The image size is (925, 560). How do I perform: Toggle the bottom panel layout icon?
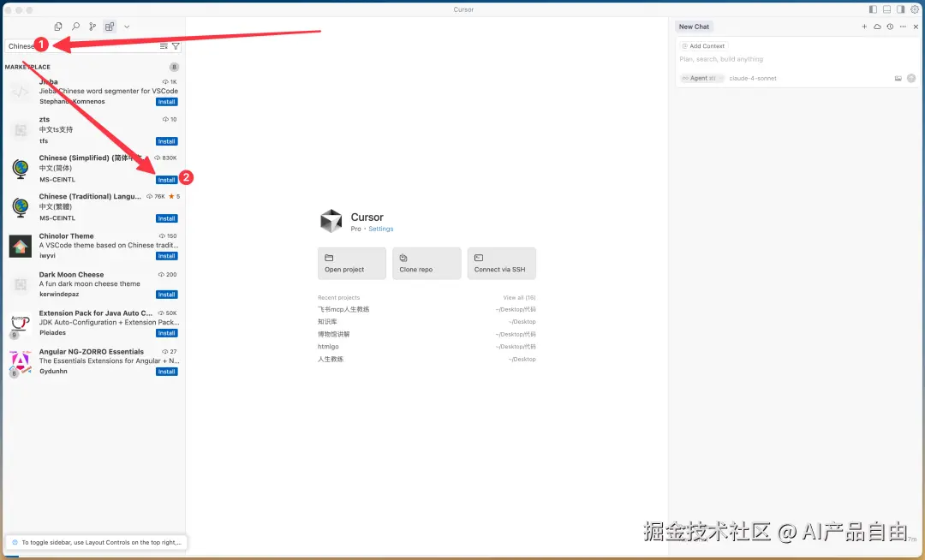pyautogui.click(x=886, y=9)
